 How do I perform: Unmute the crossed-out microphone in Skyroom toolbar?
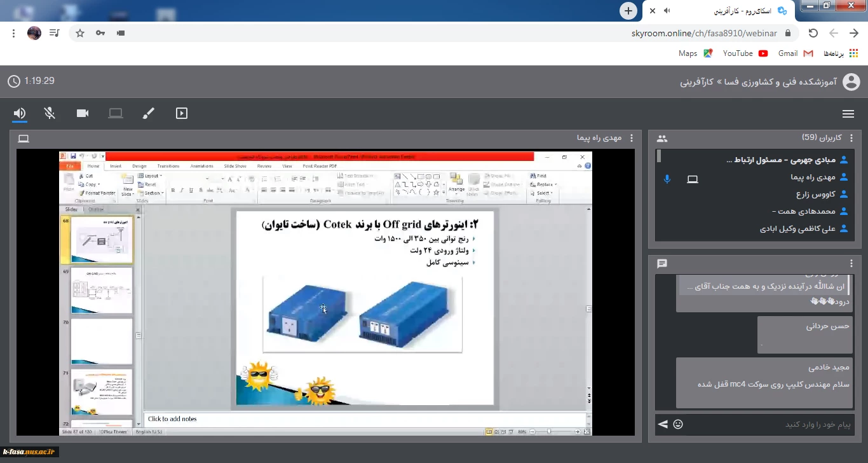pyautogui.click(x=50, y=113)
